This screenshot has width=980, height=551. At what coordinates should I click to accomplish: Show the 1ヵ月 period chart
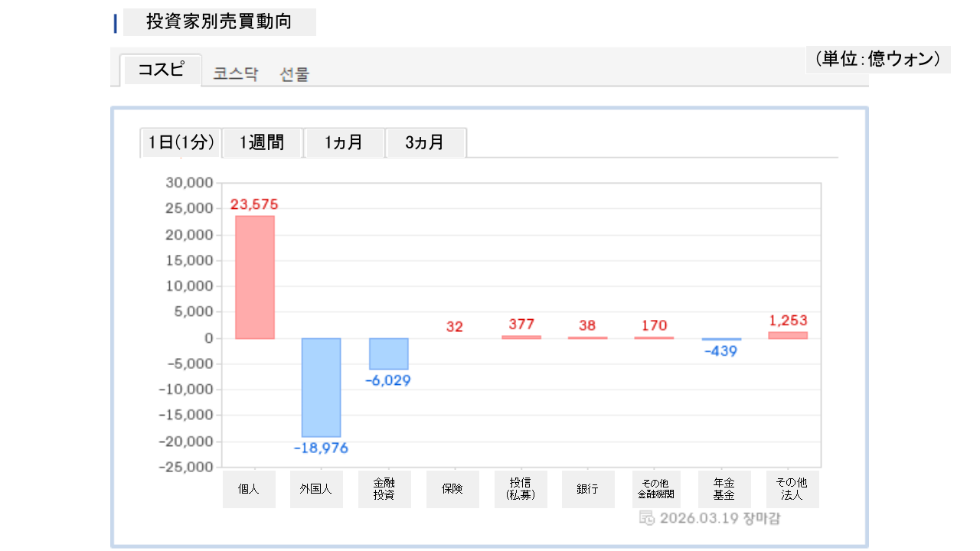[x=344, y=142]
